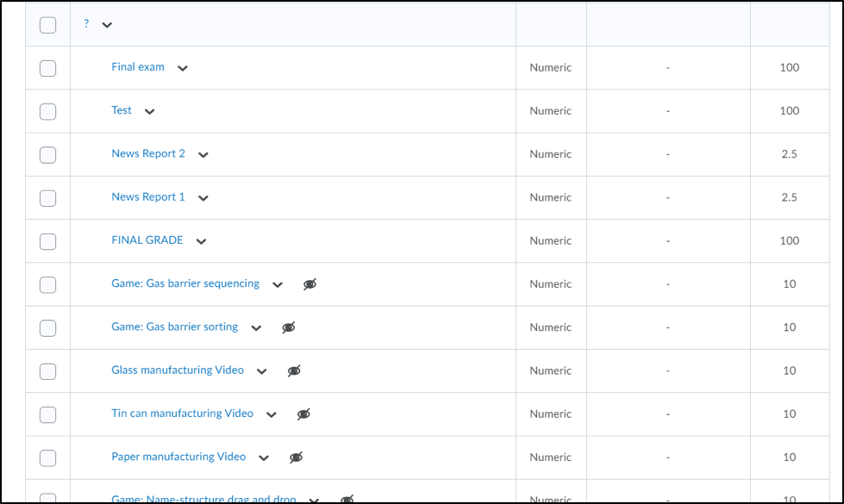
Task: Open the News Report 1 context menu arrow
Action: click(203, 198)
